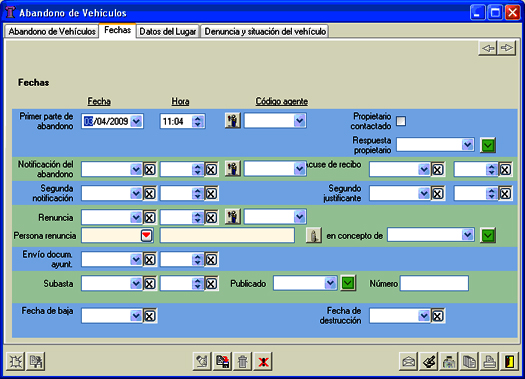Image resolution: width=525 pixels, height=379 pixels.
Task: Switch to Datos del Lugar tab
Action: 167,31
